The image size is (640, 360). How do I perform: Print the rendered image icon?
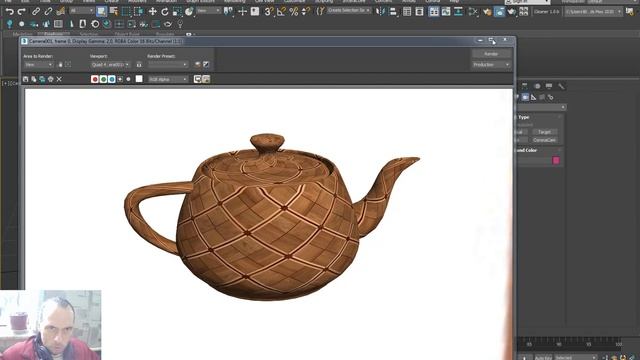51,79
